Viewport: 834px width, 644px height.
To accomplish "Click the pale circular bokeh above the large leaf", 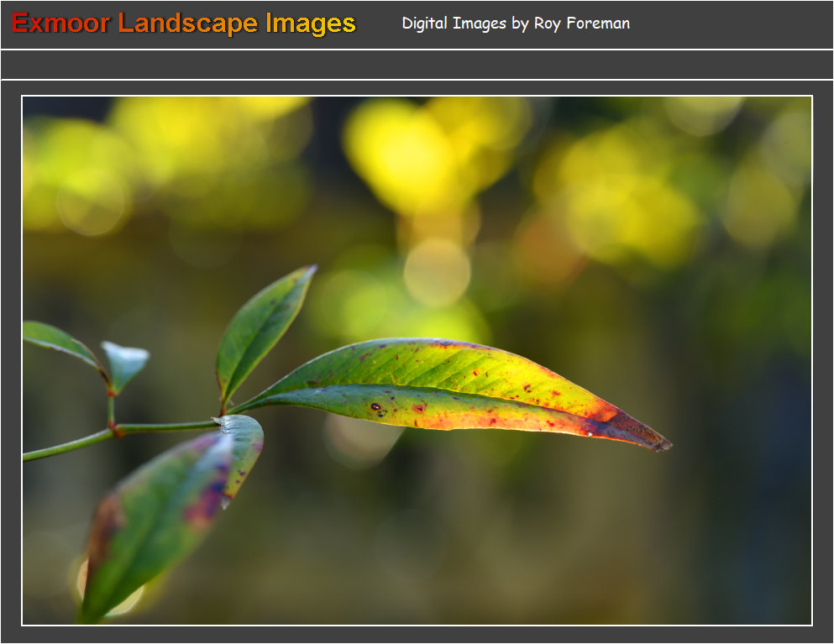I will tap(437, 270).
